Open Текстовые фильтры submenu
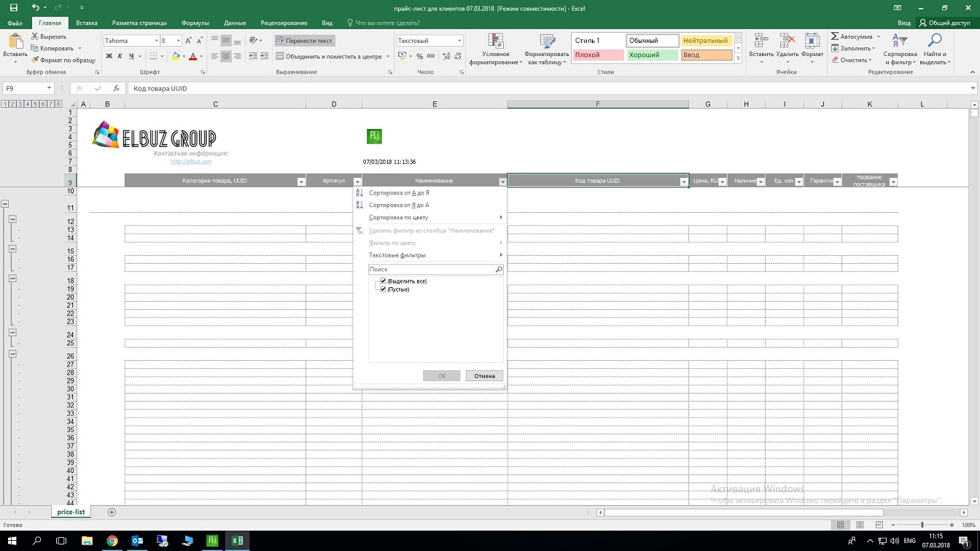Viewport: 980px width, 551px height. pyautogui.click(x=429, y=255)
